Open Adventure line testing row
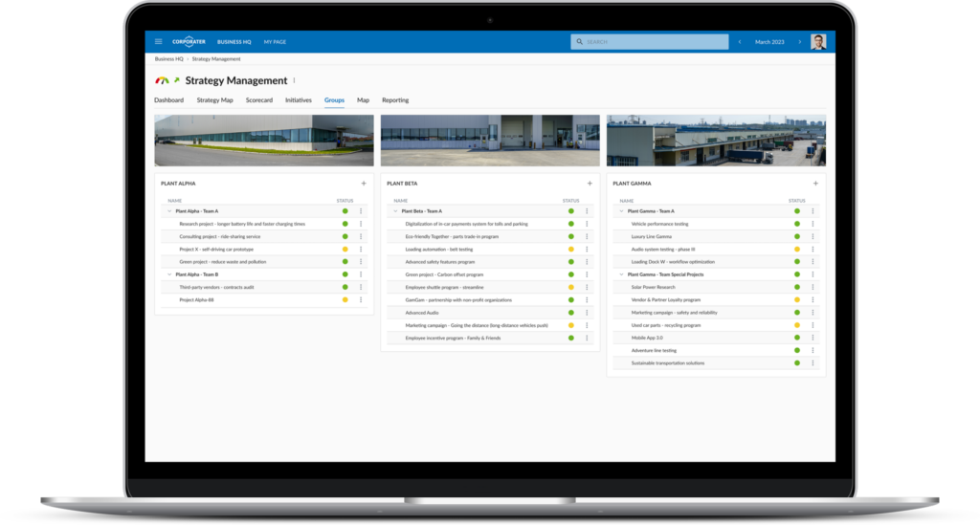Viewport: 980px width, 525px height. tap(716, 350)
